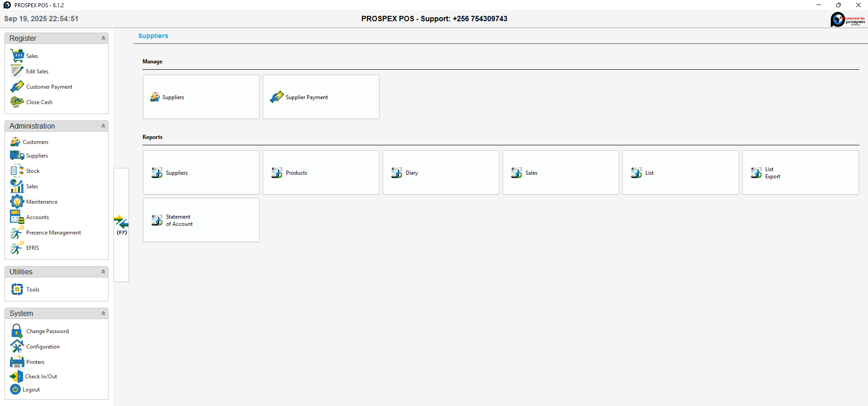The width and height of the screenshot is (868, 406).
Task: Collapse the Utilities panel section
Action: pos(103,272)
